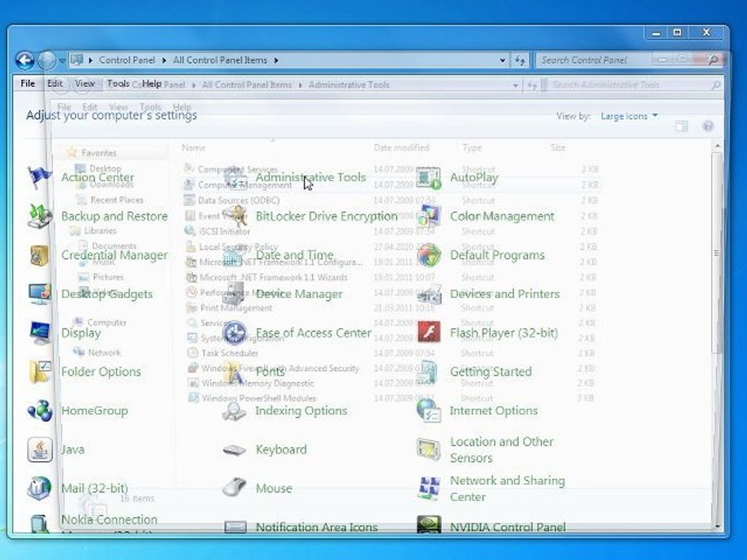The width and height of the screenshot is (747, 560).
Task: Focus the Search Control Panel field
Action: click(629, 60)
